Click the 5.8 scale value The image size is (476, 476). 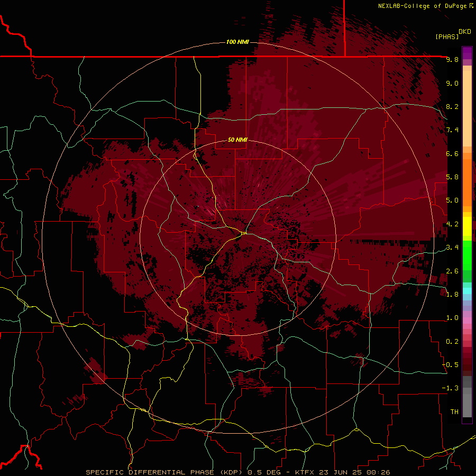pyautogui.click(x=452, y=177)
